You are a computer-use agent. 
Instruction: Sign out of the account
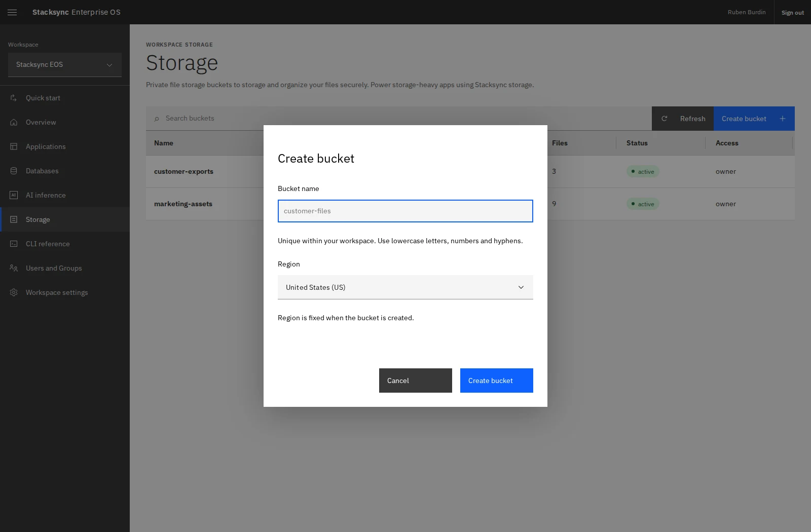(x=792, y=12)
